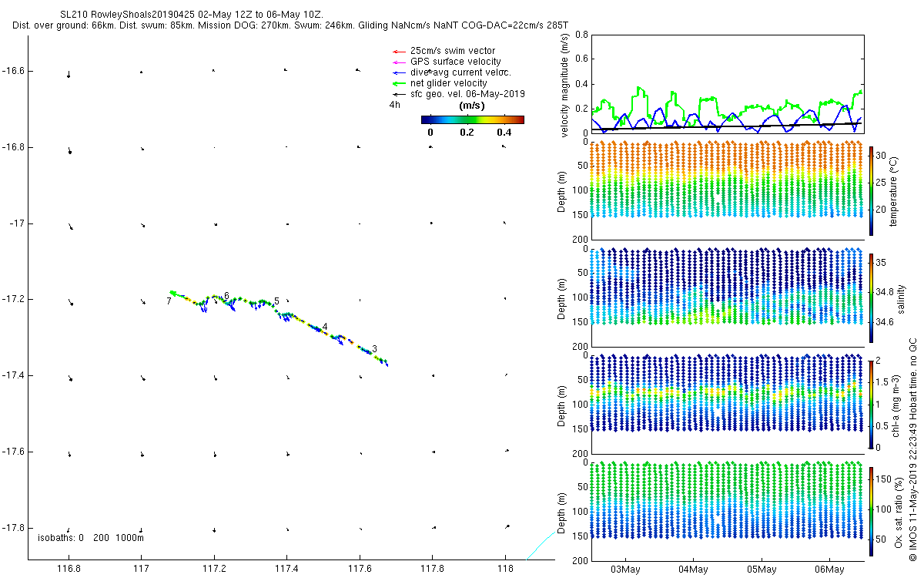Screen dimensions: 924x578
Task: Click the 04May tick label
Action: pyautogui.click(x=693, y=570)
